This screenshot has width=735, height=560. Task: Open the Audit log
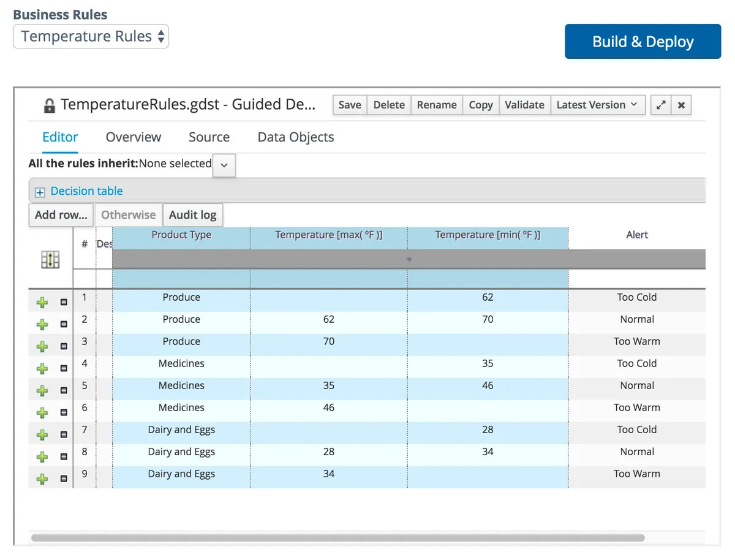193,215
